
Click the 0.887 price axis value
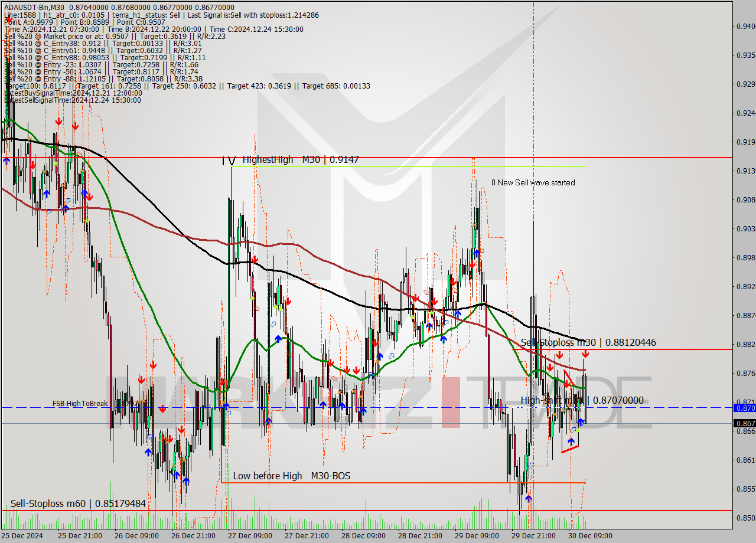click(745, 315)
